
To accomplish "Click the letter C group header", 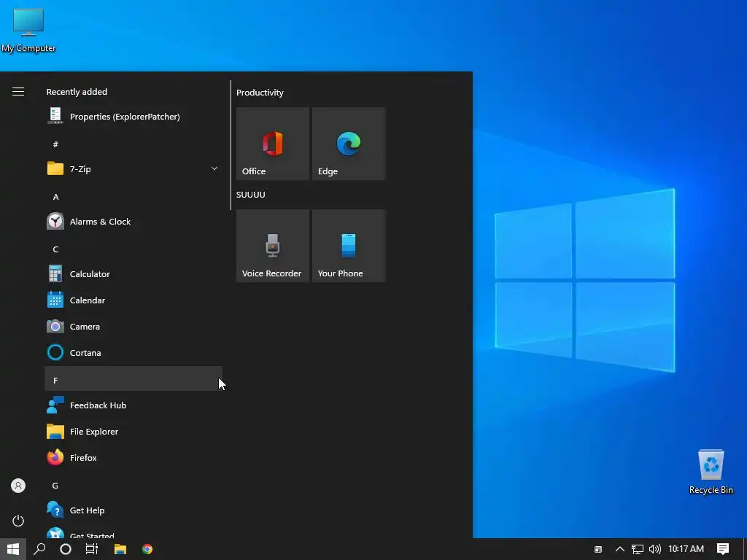I will pos(133,249).
